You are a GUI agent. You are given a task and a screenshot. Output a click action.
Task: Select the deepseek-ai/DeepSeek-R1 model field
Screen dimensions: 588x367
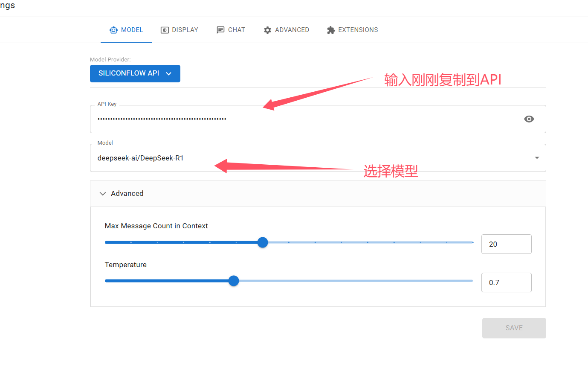[318, 158]
